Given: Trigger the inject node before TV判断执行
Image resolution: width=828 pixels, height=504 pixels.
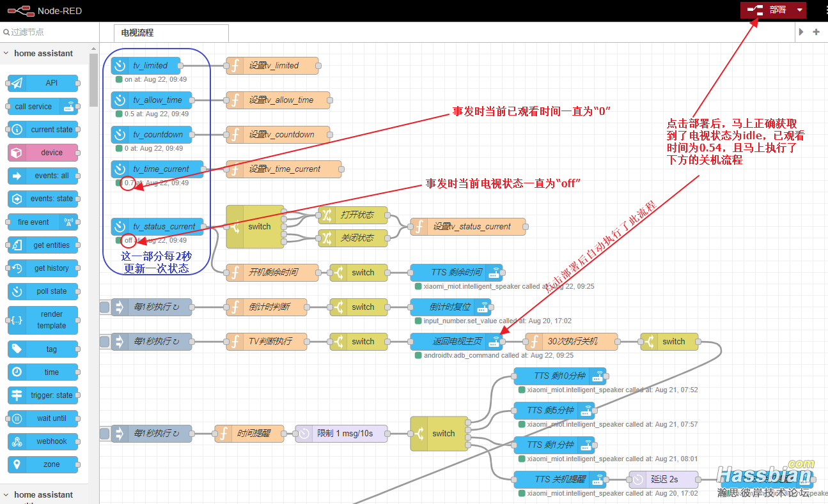Looking at the screenshot, I should (x=105, y=341).
